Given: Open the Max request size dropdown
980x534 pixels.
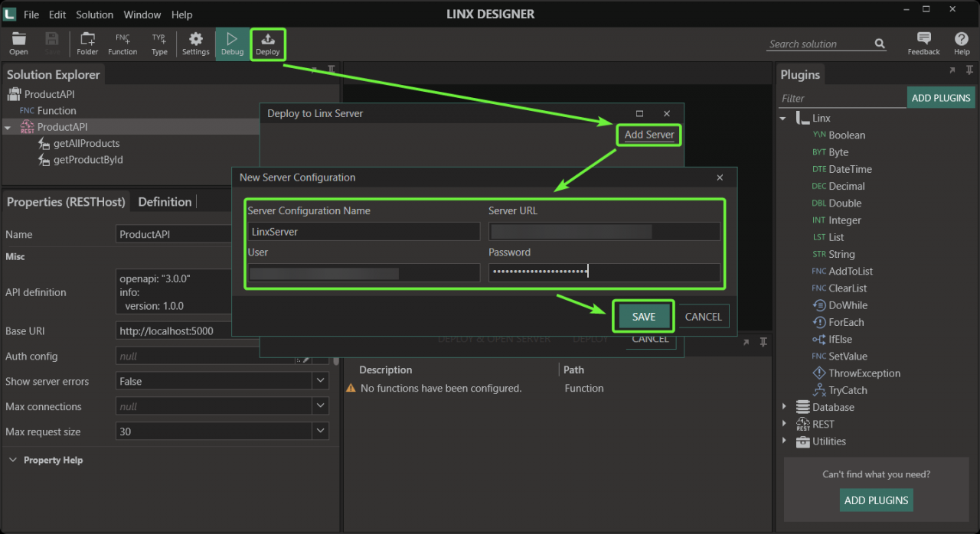Looking at the screenshot, I should click(320, 431).
